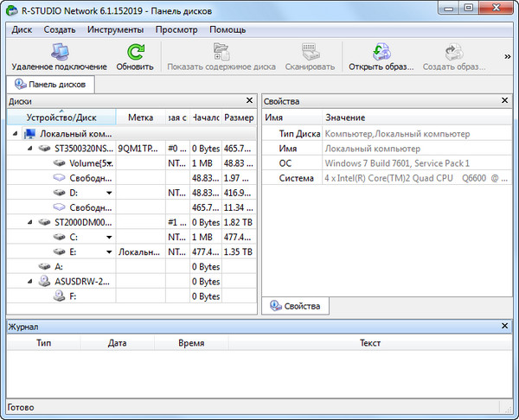Open dropdown arrow next to E: volume
Image resolution: width=519 pixels, height=420 pixels.
(109, 251)
